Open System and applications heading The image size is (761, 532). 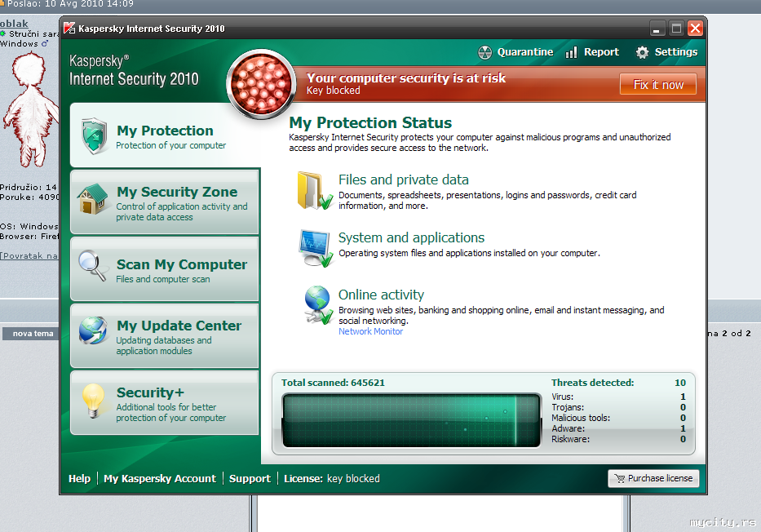coord(411,237)
